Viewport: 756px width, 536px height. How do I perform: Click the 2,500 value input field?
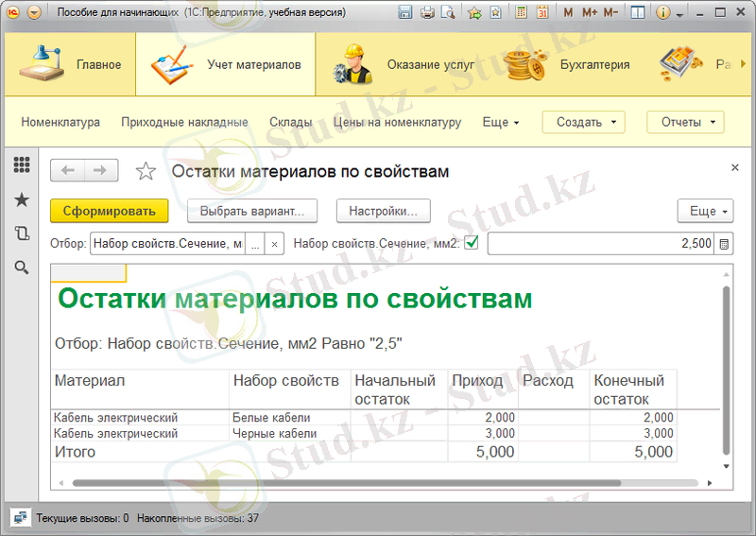click(x=600, y=244)
